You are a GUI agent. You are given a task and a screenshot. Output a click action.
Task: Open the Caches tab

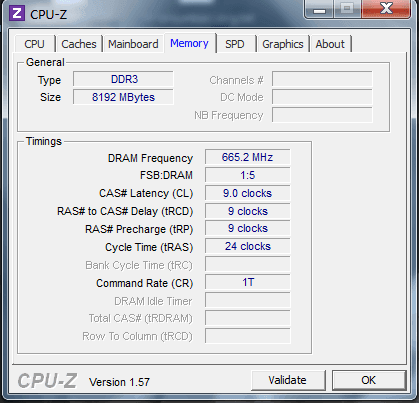point(79,44)
